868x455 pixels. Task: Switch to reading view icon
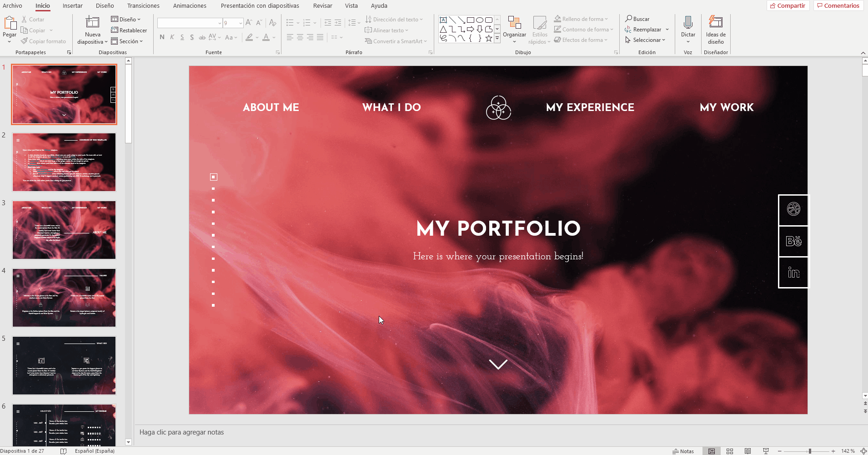[x=748, y=451]
